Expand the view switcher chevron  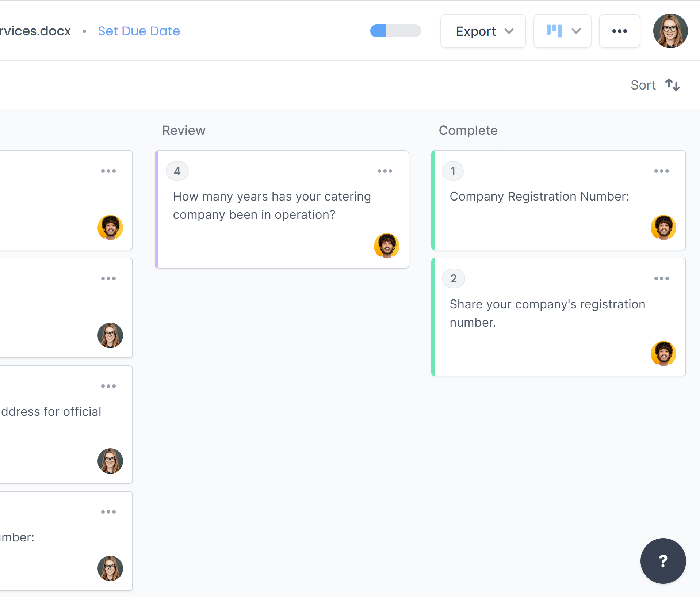(x=576, y=31)
